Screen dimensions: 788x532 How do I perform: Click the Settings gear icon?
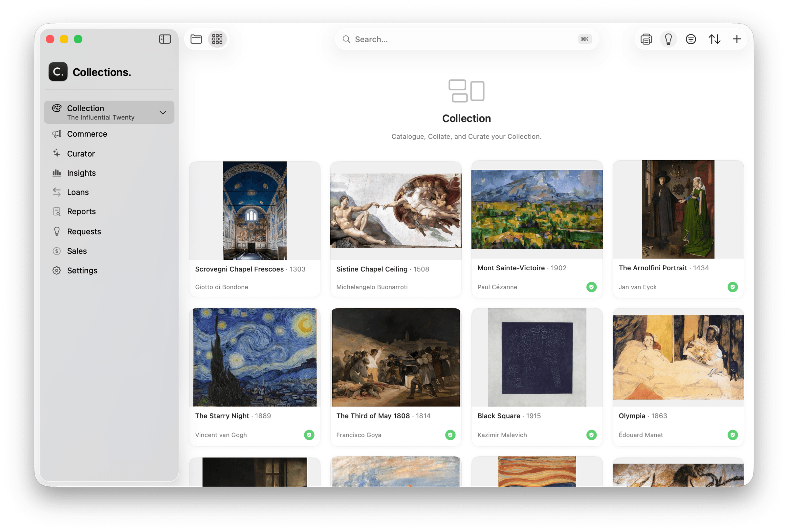click(x=56, y=271)
